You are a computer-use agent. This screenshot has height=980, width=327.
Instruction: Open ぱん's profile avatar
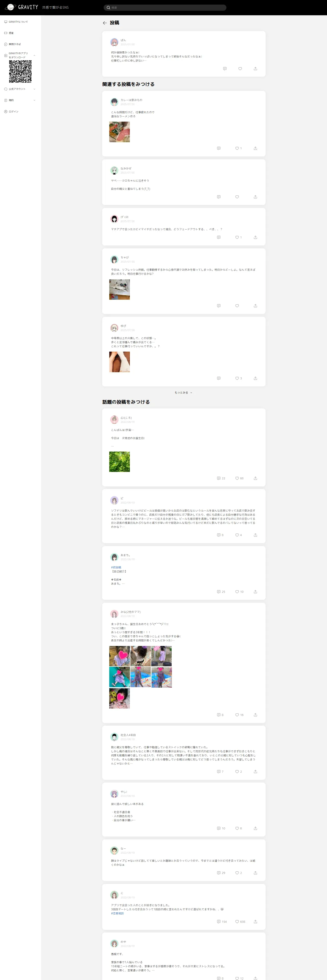pos(114,42)
